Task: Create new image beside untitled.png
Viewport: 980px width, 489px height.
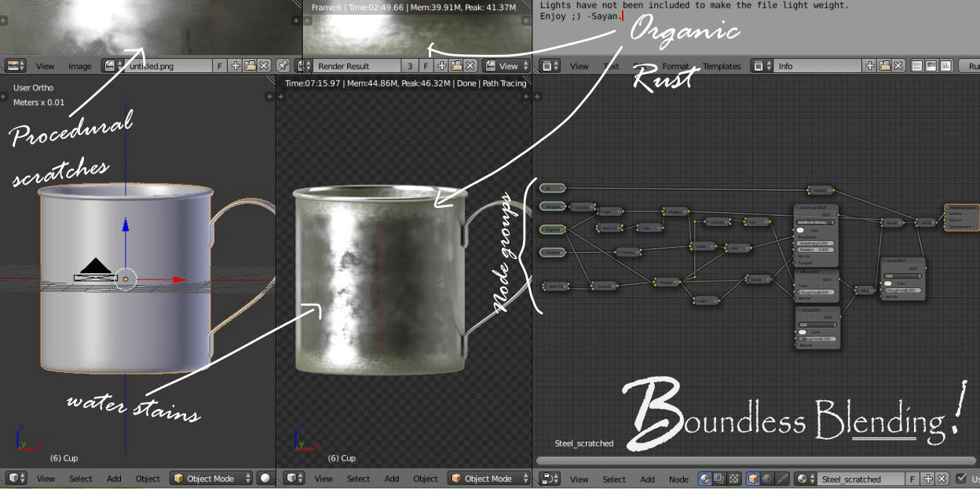Action: click(236, 66)
